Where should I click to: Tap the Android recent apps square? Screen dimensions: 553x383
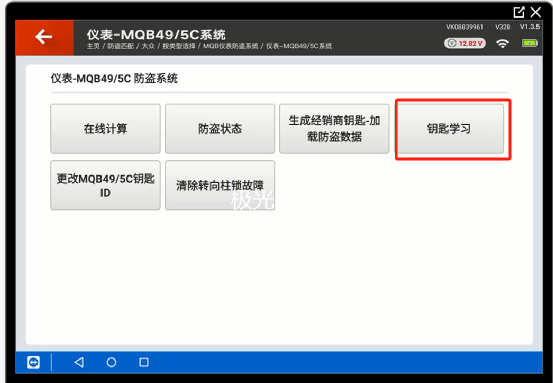(x=144, y=362)
